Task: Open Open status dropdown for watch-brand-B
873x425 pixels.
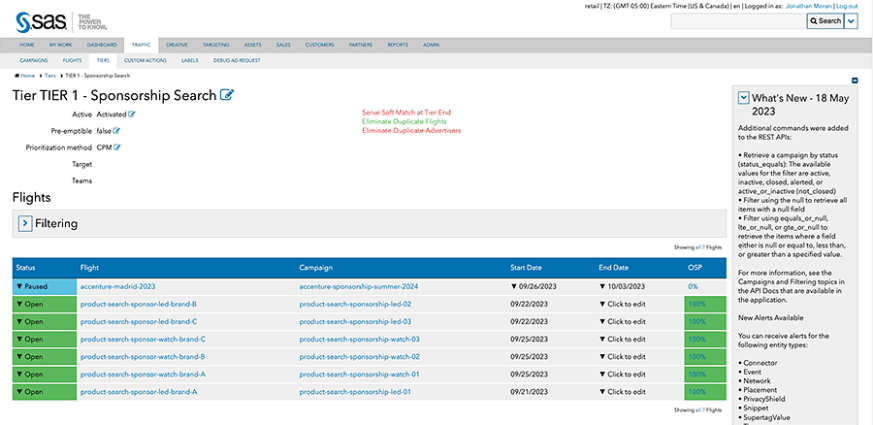Action: point(45,356)
